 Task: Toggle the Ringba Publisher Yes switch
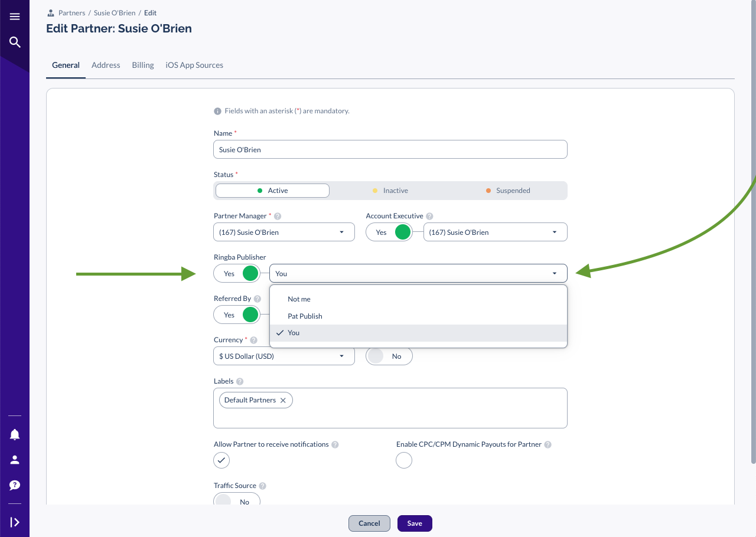237,273
